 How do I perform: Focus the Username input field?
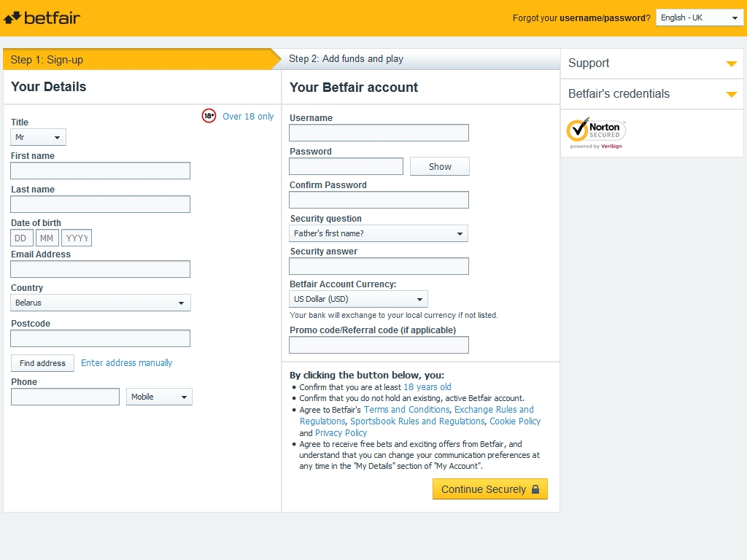tap(379, 133)
